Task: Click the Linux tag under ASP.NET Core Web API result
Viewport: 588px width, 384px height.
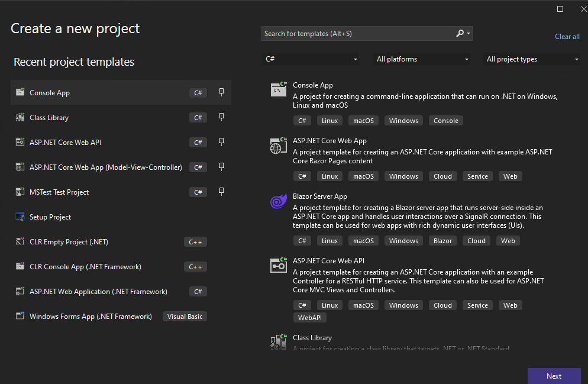Action: pos(329,305)
